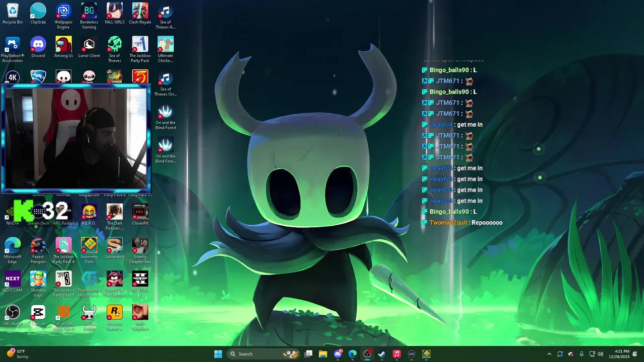Open the Recycle Bin desktop icon
Viewport: 644px width, 362px height.
[x=13, y=14]
